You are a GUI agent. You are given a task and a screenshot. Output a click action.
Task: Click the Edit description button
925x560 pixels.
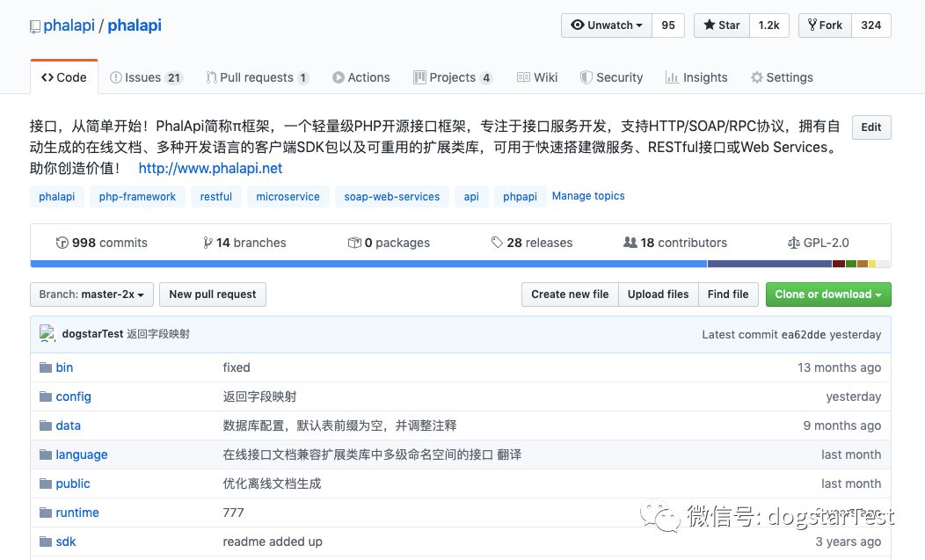click(870, 127)
